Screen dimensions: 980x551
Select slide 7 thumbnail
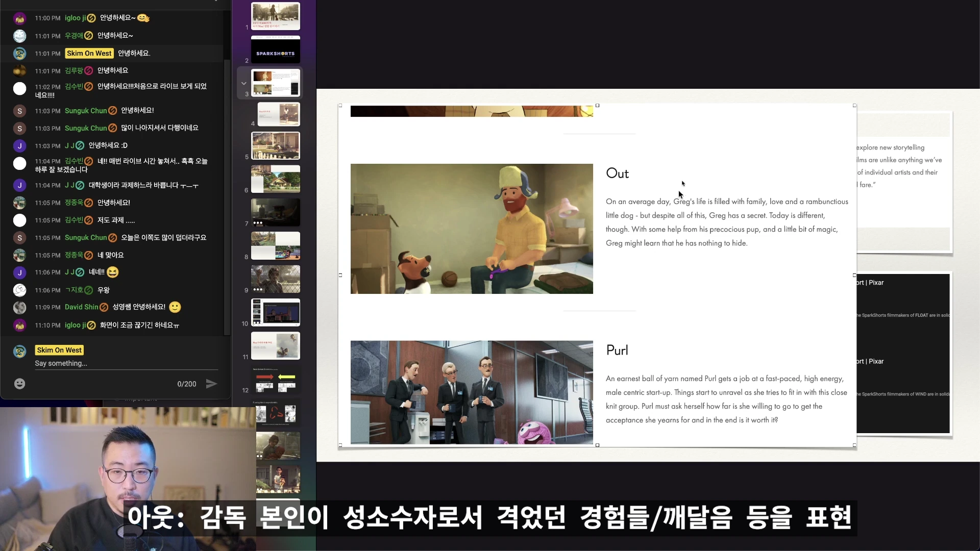[x=276, y=212]
